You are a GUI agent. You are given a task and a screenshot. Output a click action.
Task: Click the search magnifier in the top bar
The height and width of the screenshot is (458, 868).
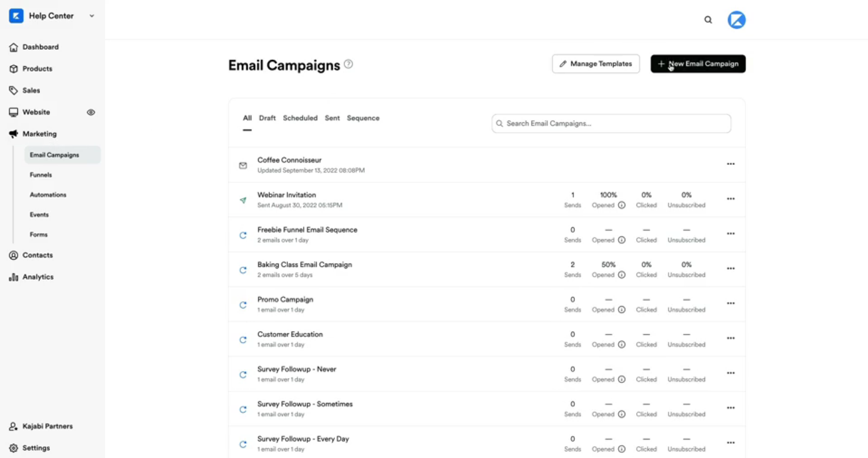pos(708,19)
